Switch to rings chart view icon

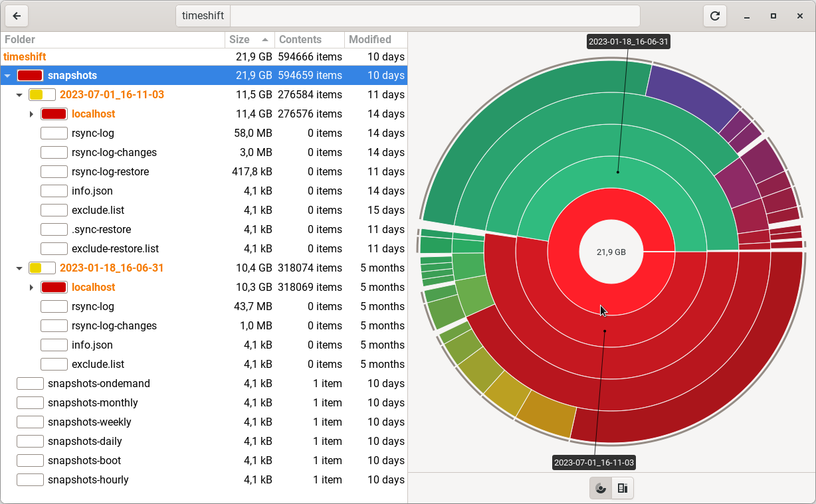(601, 488)
